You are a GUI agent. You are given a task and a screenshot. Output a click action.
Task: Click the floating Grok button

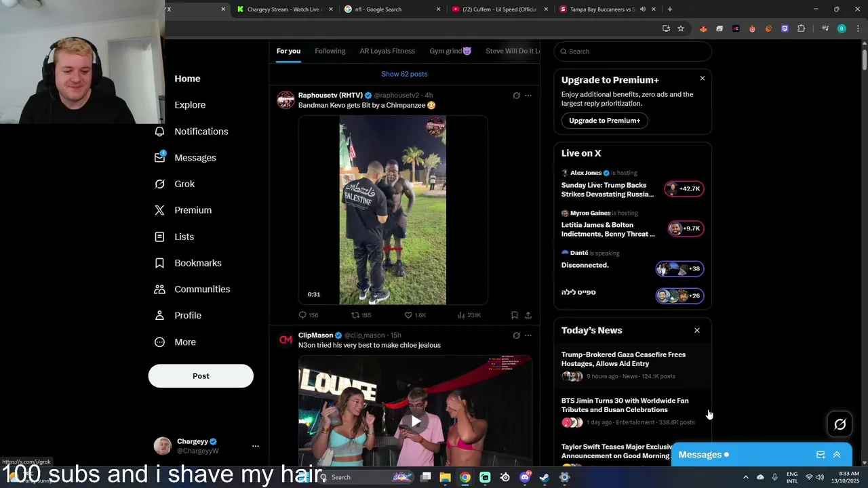point(840,424)
